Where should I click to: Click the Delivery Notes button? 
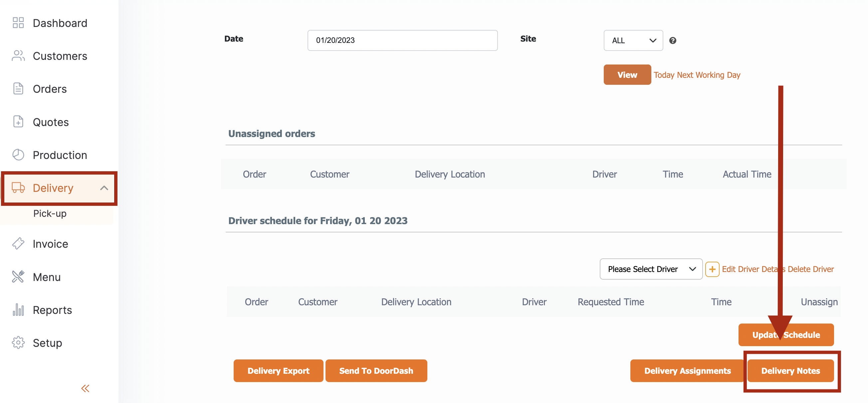tap(791, 371)
